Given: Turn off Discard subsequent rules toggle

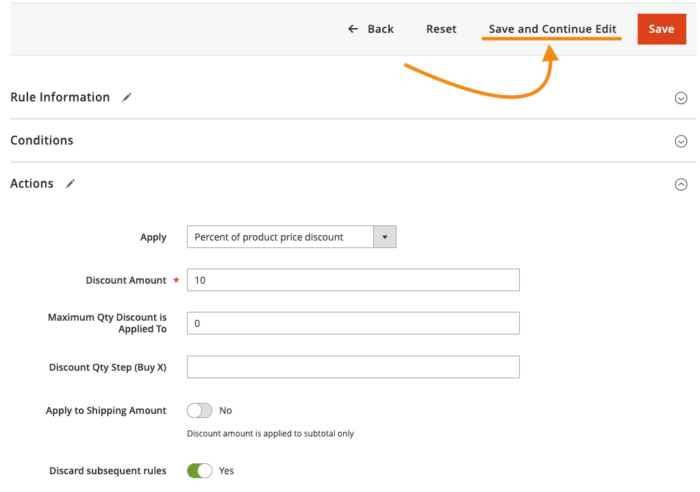Looking at the screenshot, I should point(200,471).
